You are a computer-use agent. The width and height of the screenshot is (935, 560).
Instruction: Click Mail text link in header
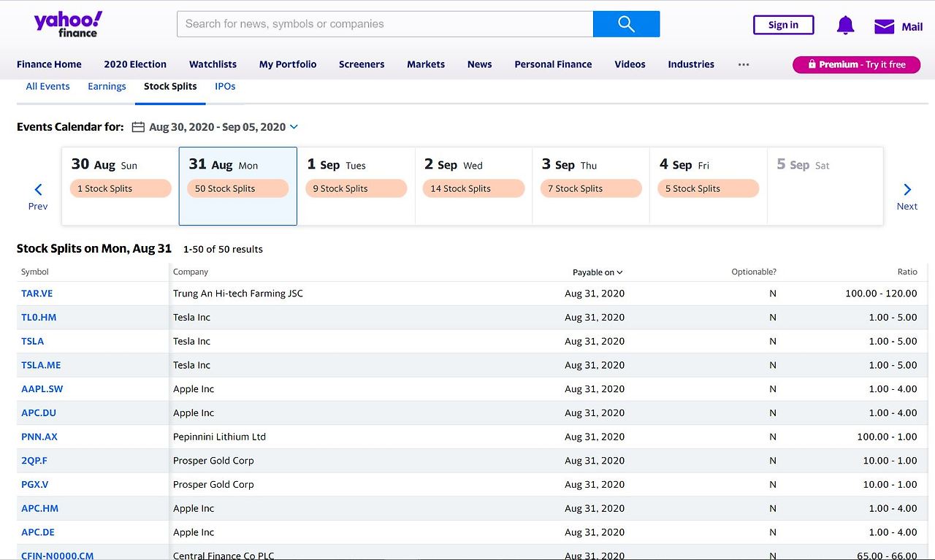[912, 27]
